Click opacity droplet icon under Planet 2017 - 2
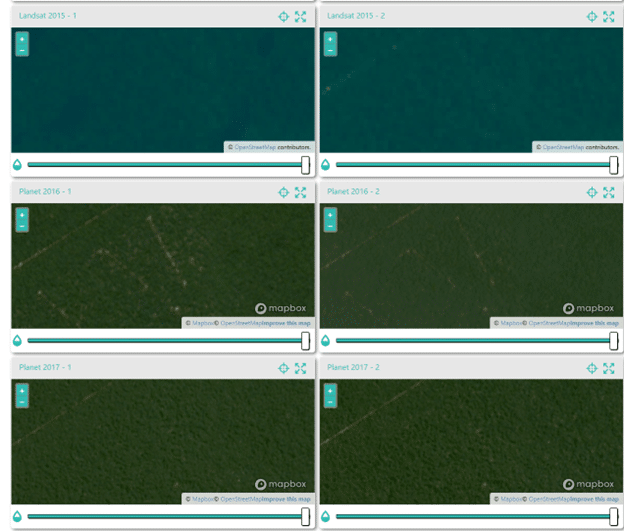 [326, 516]
